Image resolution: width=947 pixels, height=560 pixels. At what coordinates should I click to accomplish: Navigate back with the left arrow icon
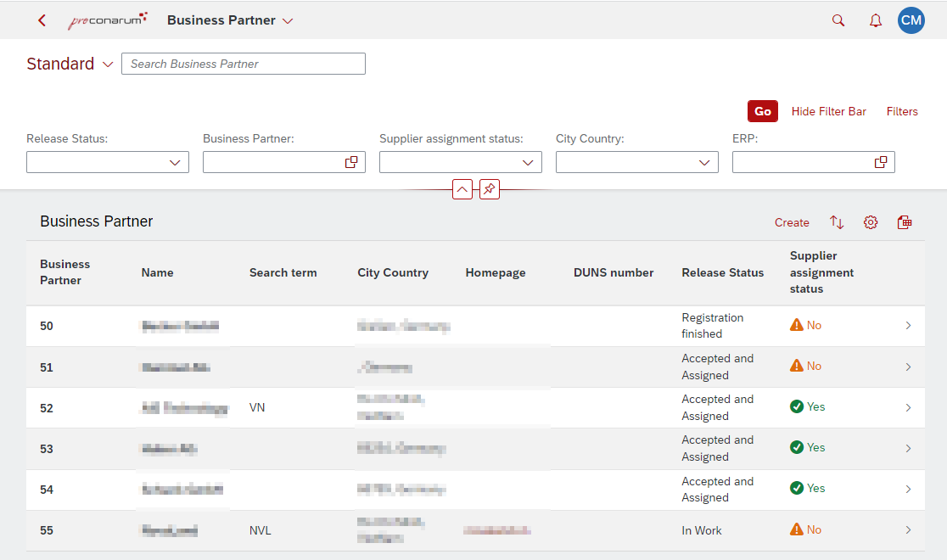click(x=41, y=20)
